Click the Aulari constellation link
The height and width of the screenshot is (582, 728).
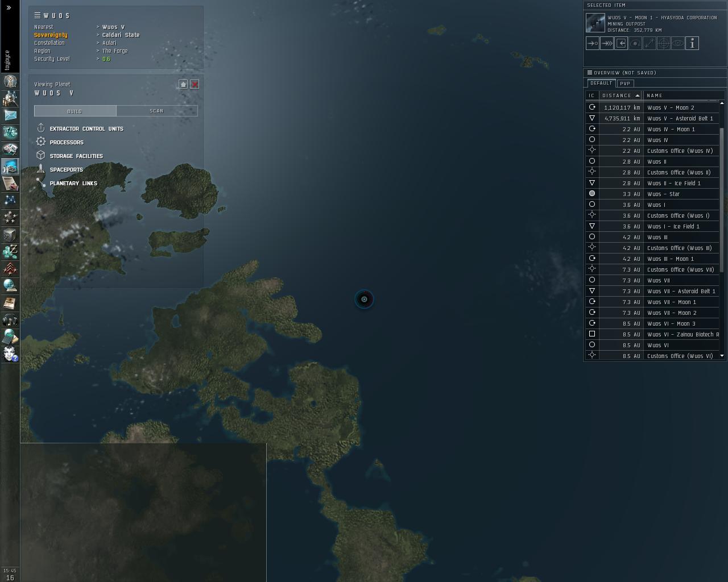109,43
